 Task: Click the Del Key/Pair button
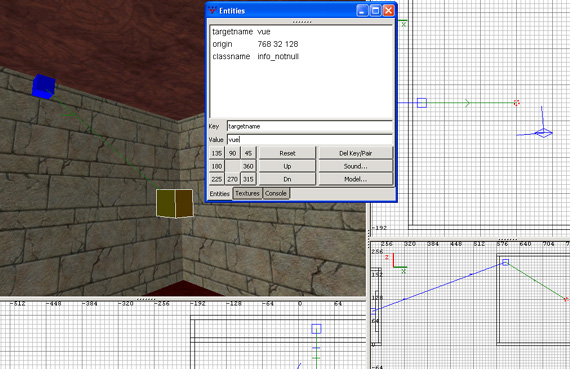point(356,153)
